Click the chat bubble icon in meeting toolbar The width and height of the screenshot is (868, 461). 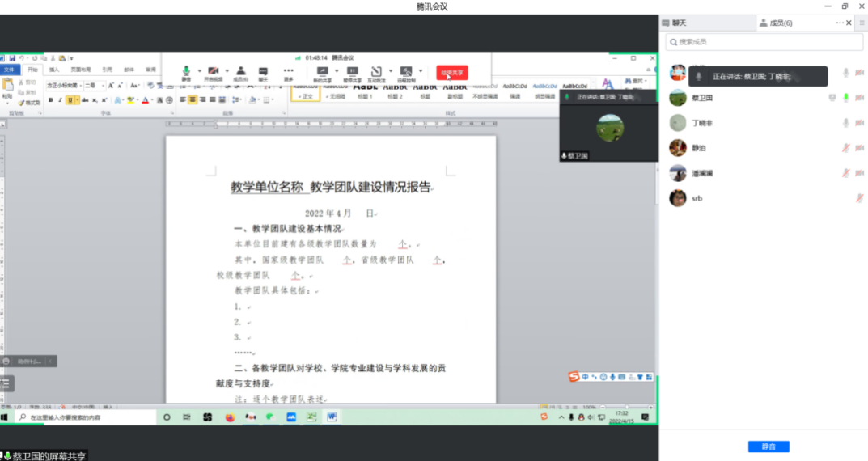pos(263,72)
